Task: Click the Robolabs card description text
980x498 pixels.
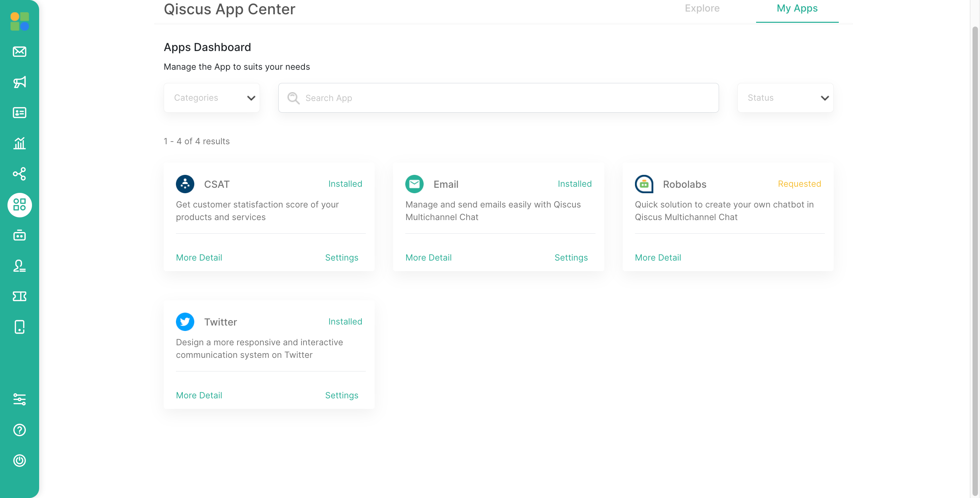Action: (x=724, y=211)
